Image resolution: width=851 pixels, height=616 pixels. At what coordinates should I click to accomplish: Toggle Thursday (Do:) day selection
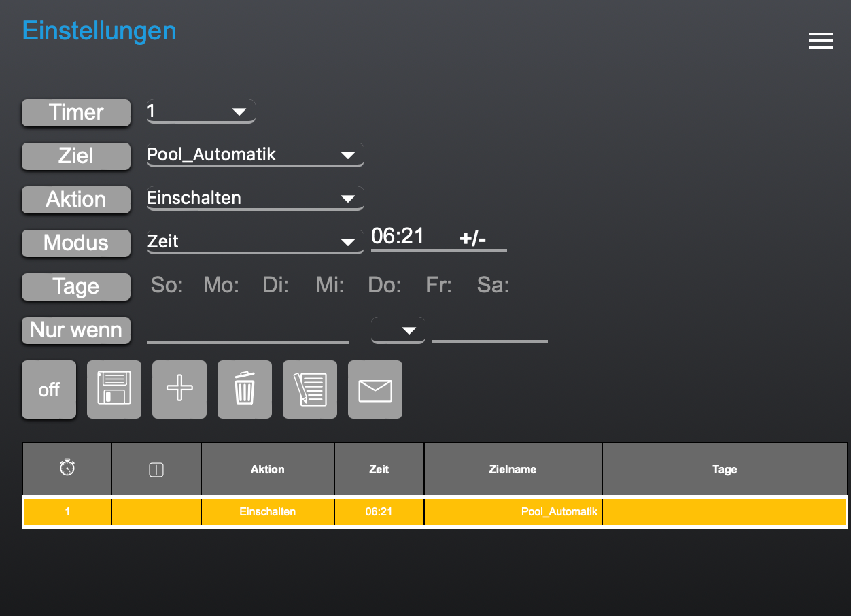[384, 285]
